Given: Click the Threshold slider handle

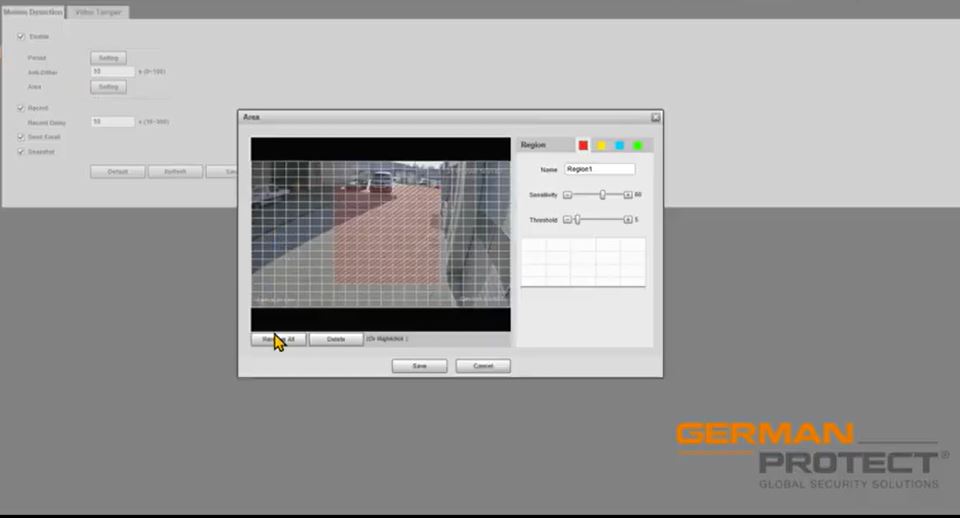Looking at the screenshot, I should click(577, 219).
